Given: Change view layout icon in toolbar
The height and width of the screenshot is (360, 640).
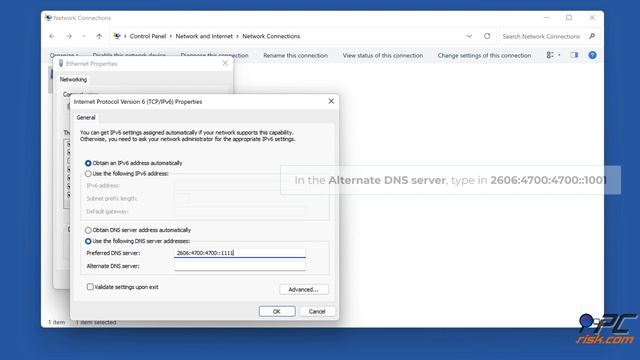Looking at the screenshot, I should pyautogui.click(x=550, y=55).
